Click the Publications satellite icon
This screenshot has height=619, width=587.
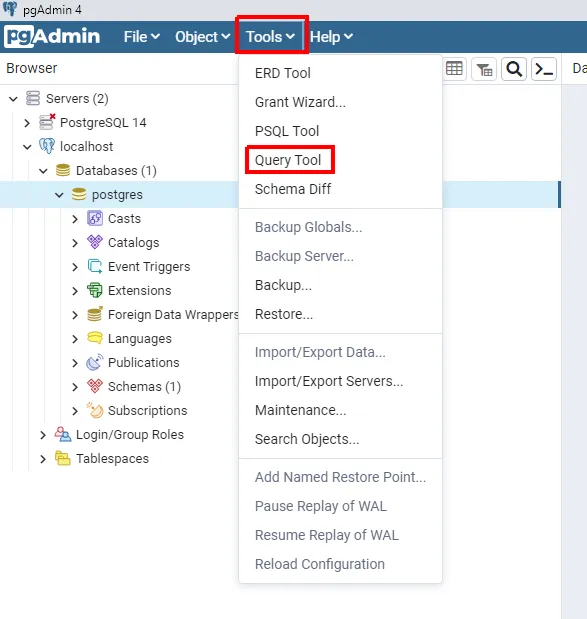tap(95, 362)
